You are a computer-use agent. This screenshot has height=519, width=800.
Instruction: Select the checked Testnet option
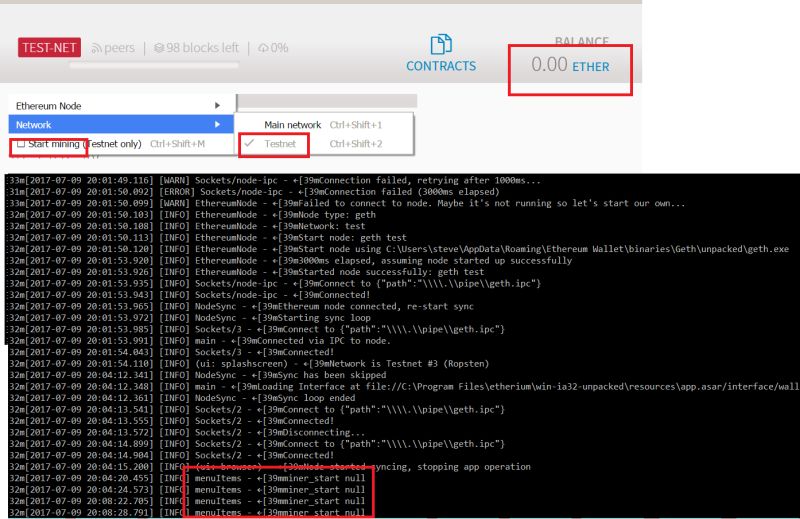323,144
